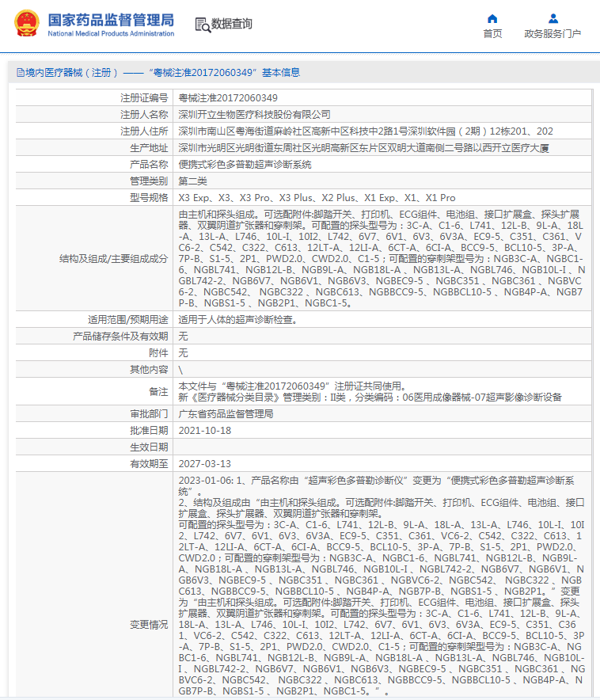Click the 适用于人体的超声诊断检查 value
The height and width of the screenshot is (700, 600).
[237, 320]
